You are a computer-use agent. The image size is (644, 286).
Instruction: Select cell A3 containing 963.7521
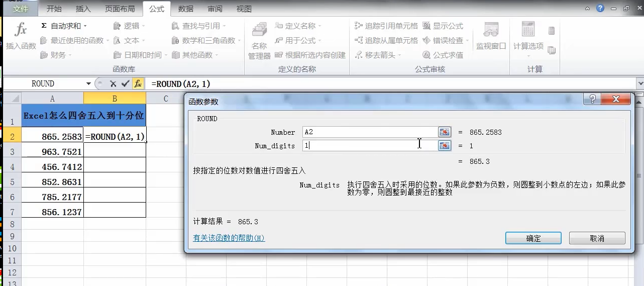click(52, 152)
